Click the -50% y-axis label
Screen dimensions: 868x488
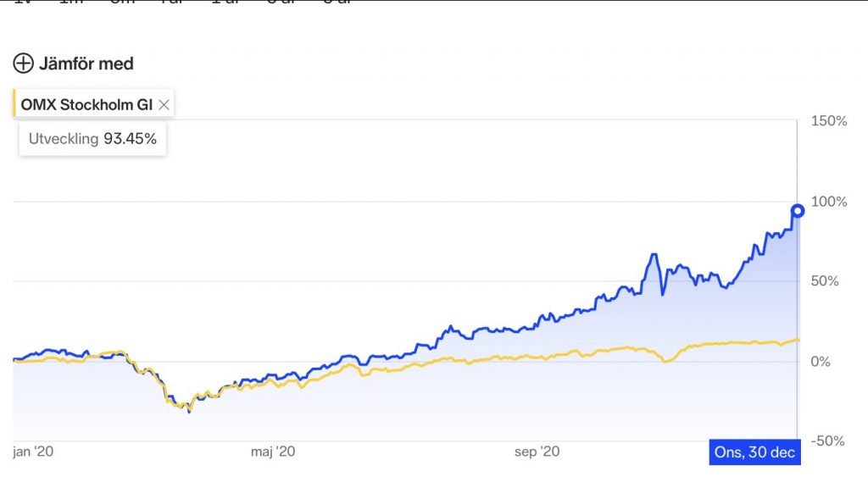point(827,441)
